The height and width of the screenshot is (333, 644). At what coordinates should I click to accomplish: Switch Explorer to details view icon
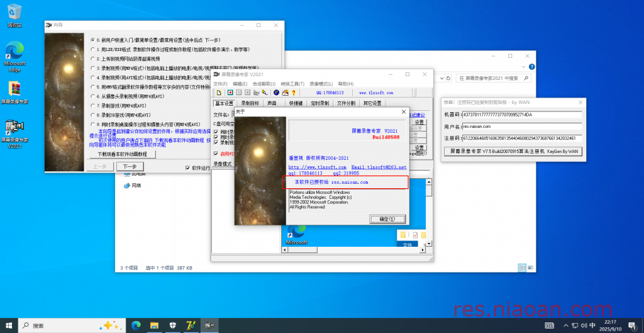pos(522,268)
